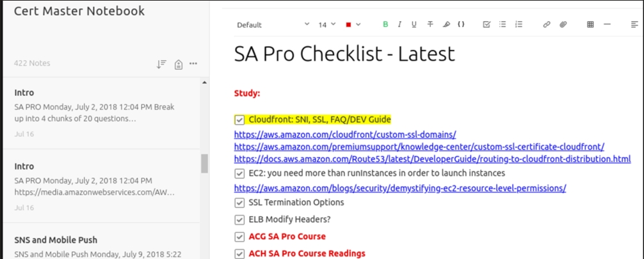Image resolution: width=644 pixels, height=259 pixels.
Task: Click the highlighted Cloudfront: SNI, SSL text
Action: coord(319,120)
